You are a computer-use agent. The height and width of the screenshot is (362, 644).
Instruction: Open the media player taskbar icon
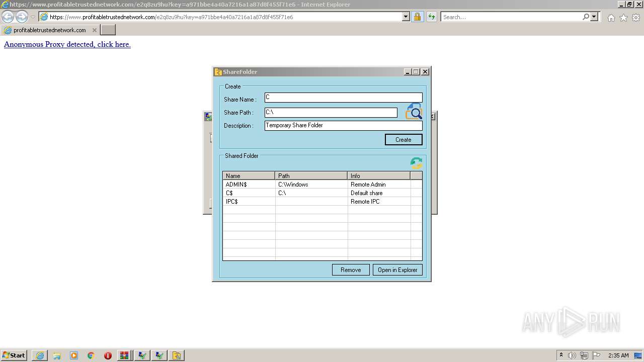(x=74, y=355)
